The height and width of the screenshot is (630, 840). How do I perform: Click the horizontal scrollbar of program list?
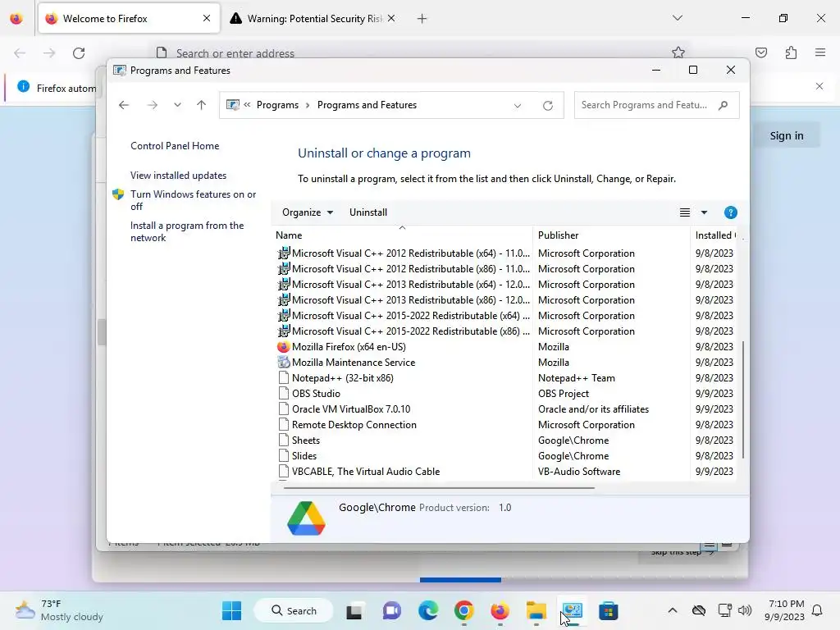(x=439, y=488)
